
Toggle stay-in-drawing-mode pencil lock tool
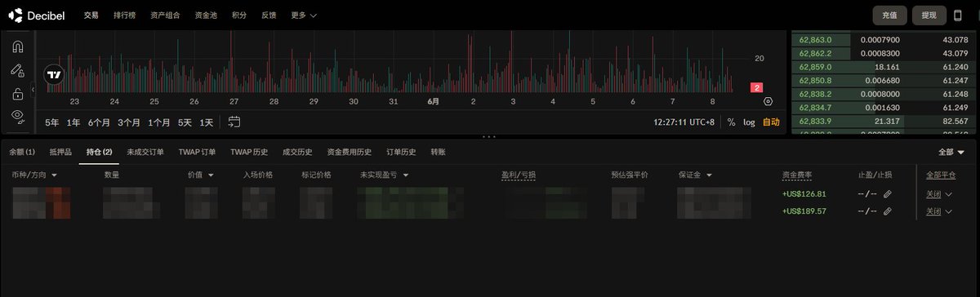click(x=18, y=70)
